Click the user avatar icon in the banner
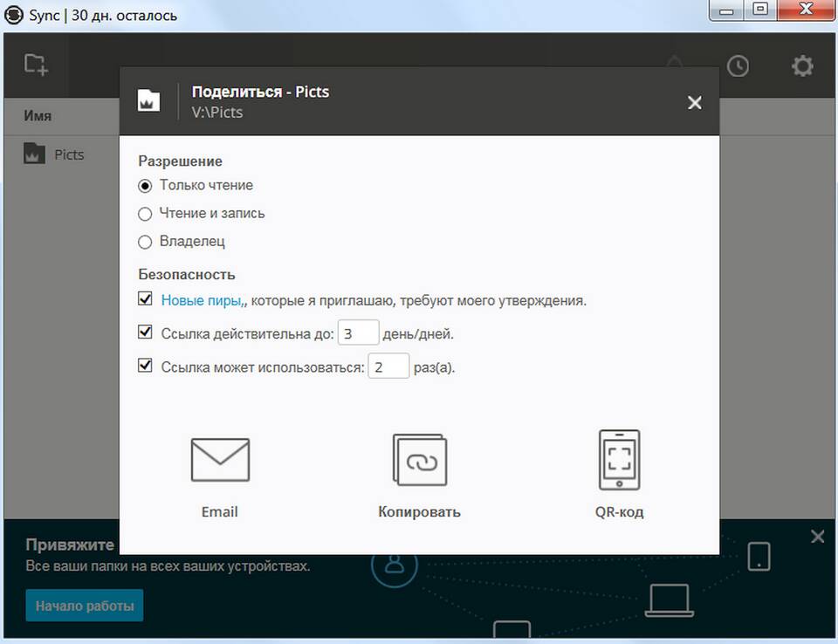838x644 pixels. click(395, 567)
